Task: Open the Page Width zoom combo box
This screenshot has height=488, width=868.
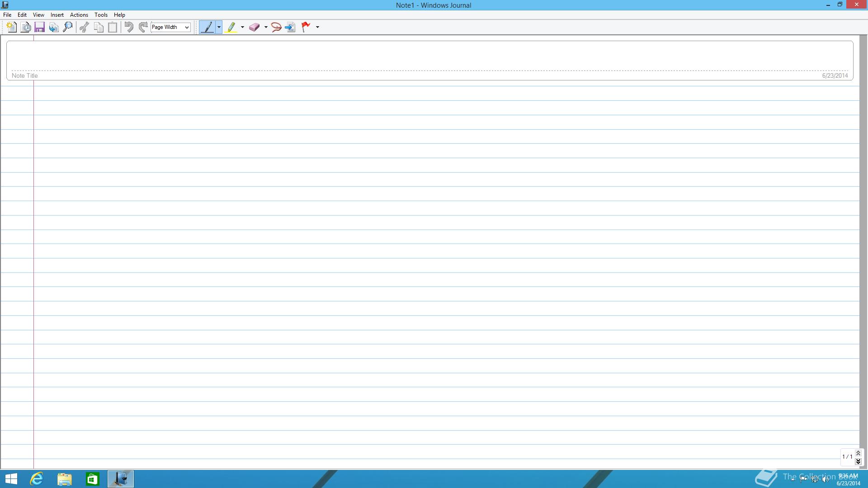Action: click(170, 27)
